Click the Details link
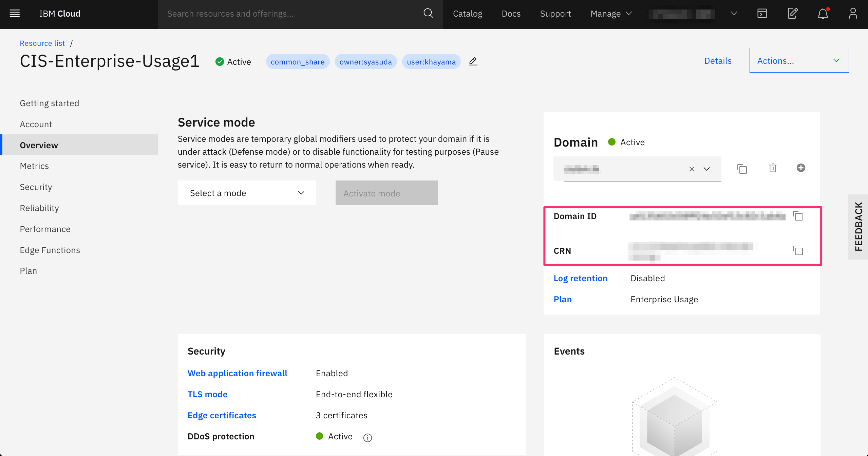Image resolution: width=868 pixels, height=456 pixels. (718, 61)
